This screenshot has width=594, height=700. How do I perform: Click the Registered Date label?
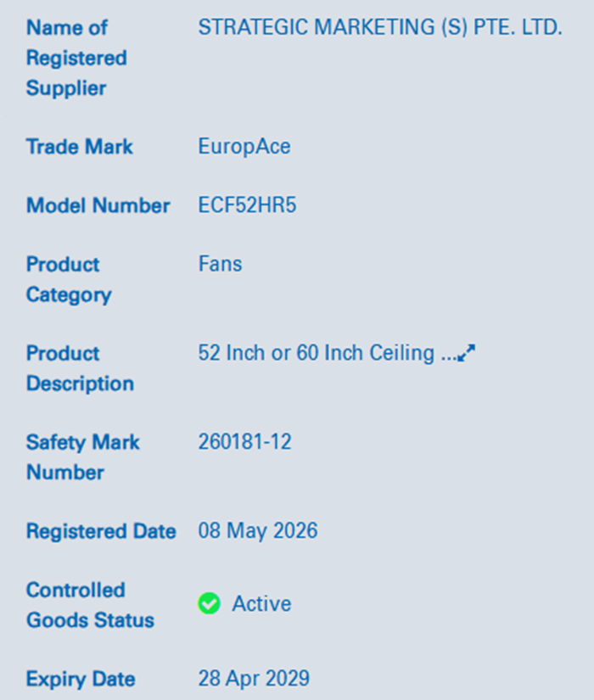pyautogui.click(x=101, y=531)
